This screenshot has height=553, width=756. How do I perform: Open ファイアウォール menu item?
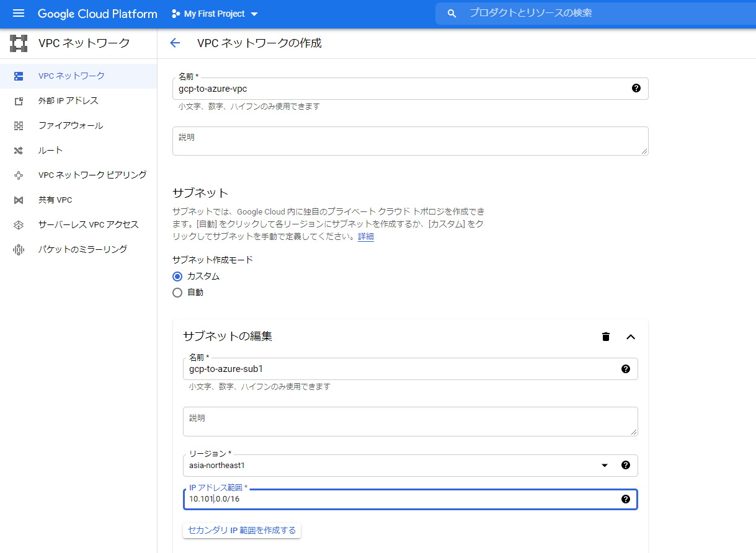(78, 126)
